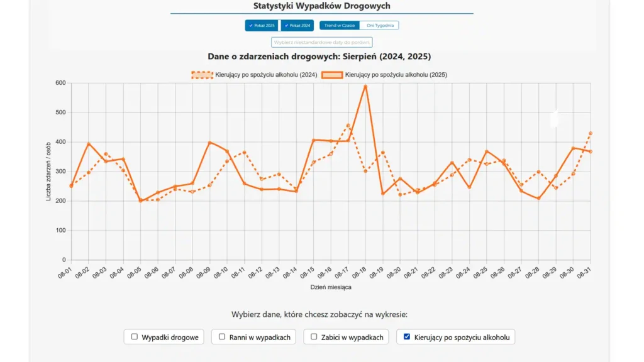Click the 08-01 x-axis label
644x362 pixels.
click(65, 273)
